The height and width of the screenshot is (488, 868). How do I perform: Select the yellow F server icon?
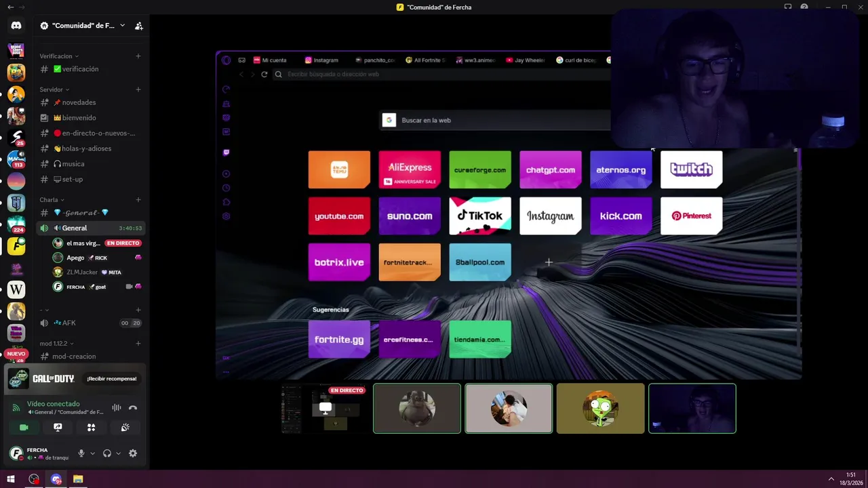(x=16, y=246)
